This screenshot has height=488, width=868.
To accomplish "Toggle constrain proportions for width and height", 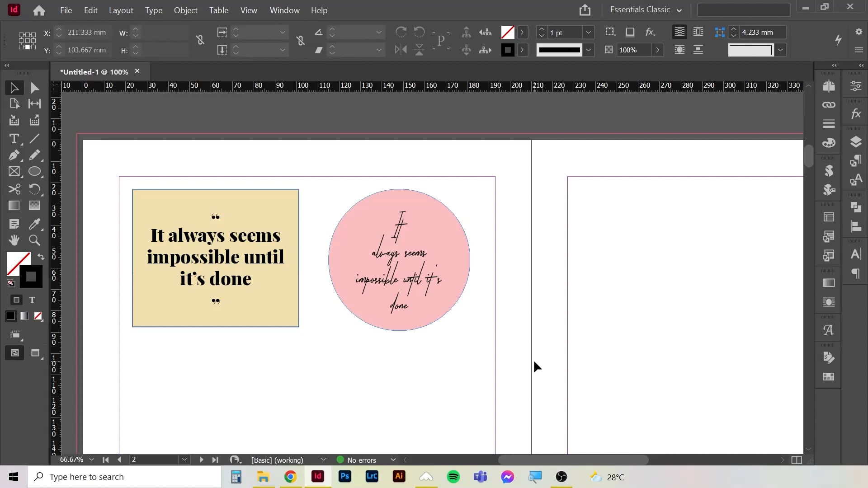I will 200,41.
